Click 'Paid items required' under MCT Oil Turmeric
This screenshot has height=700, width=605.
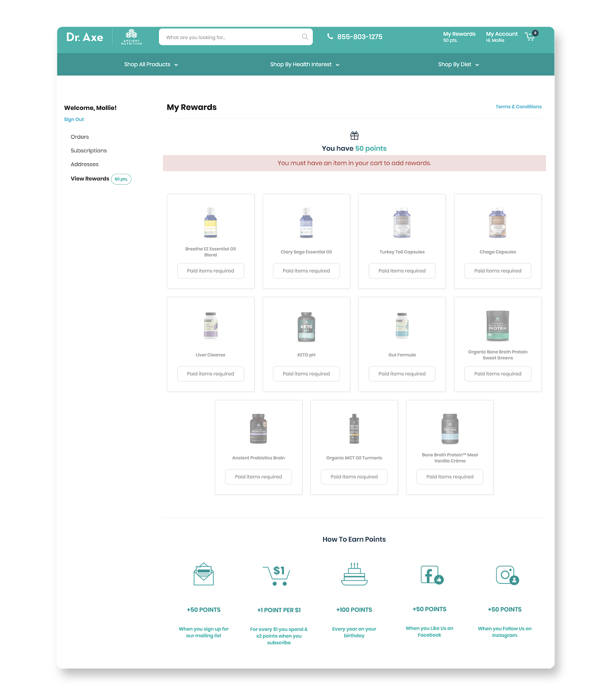(354, 477)
